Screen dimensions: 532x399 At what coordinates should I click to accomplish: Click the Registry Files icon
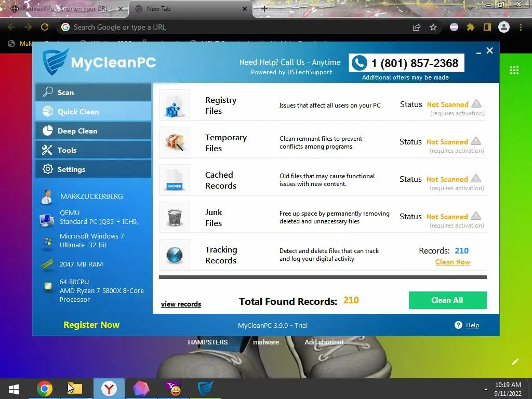tap(175, 105)
